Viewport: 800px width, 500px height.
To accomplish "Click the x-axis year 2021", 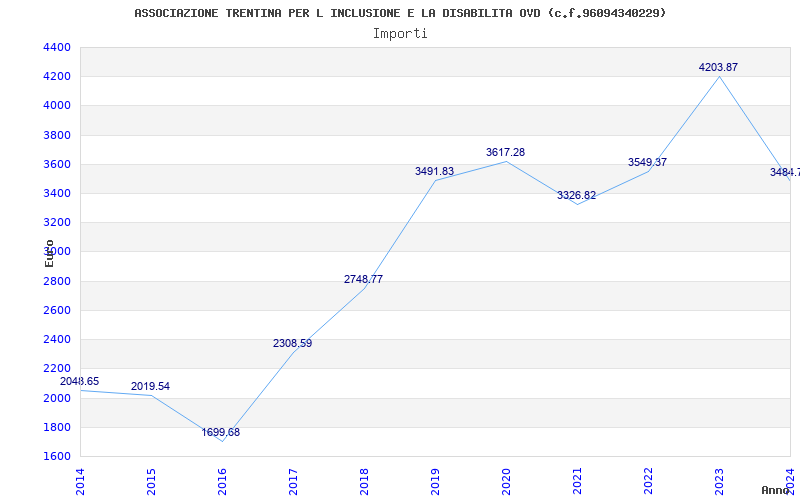I will tap(577, 482).
